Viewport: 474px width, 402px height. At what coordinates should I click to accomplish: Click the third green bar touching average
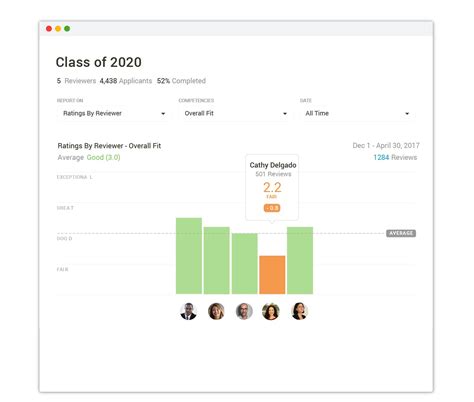[245, 264]
